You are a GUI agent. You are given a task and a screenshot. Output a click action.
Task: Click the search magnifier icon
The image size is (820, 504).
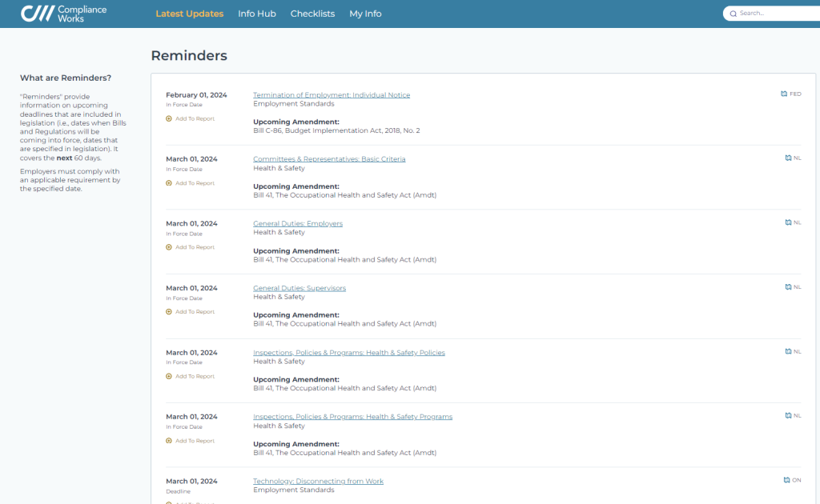coord(734,14)
